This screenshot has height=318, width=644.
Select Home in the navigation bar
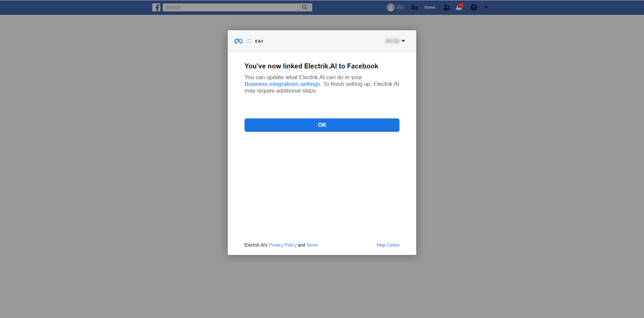tap(430, 7)
